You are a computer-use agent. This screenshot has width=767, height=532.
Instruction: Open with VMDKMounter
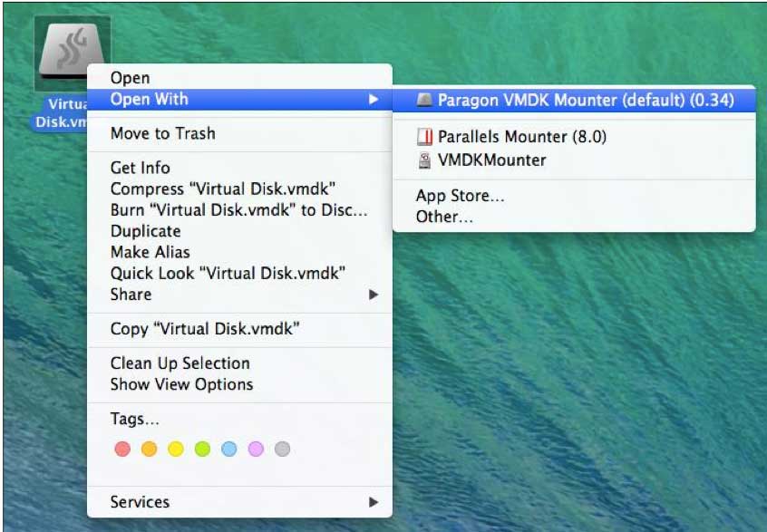coord(574,160)
